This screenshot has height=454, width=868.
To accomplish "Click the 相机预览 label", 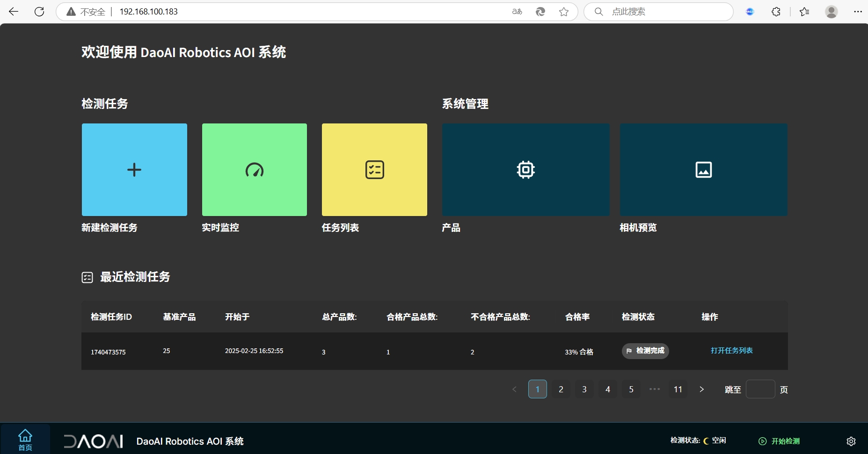I will pos(638,228).
